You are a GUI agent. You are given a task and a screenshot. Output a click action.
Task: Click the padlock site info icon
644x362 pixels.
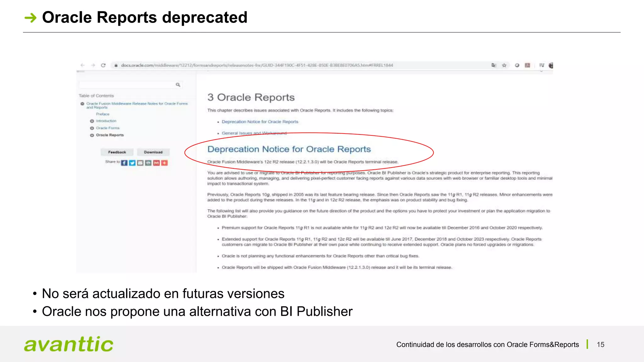(x=116, y=65)
